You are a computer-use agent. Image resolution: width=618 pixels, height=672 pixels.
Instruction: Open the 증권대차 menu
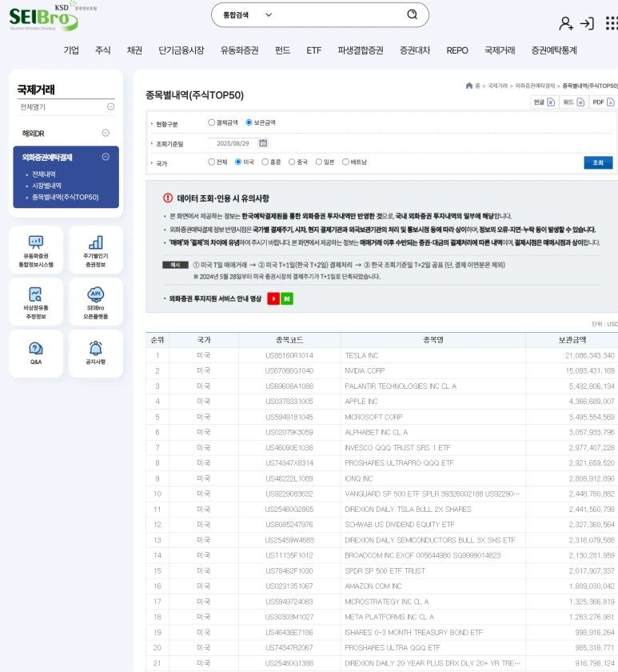(415, 50)
